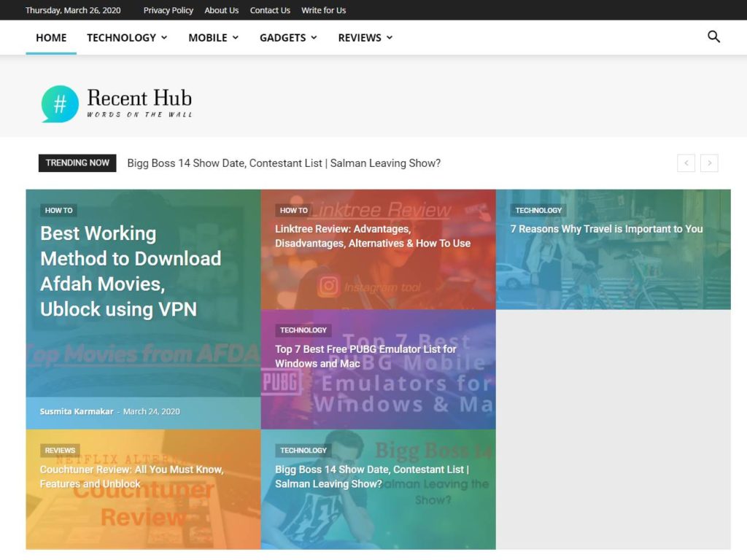Open the PUBG Emulator List article title

click(365, 356)
